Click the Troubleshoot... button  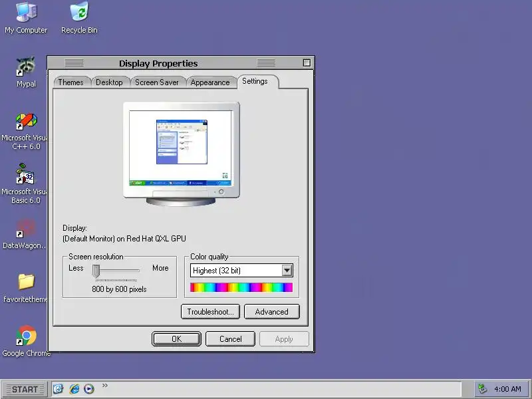click(x=210, y=311)
